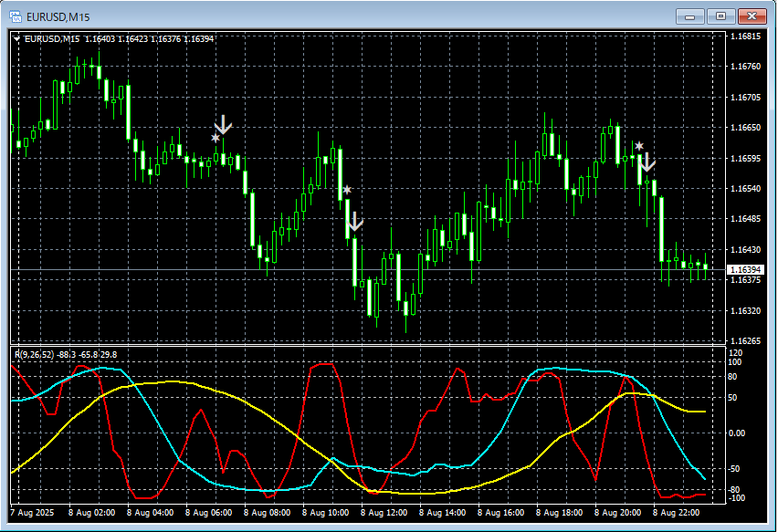Select the down arrow signal before 8 Aug 12:00
Image resolution: width=778 pixels, height=532 pixels.
pos(354,221)
